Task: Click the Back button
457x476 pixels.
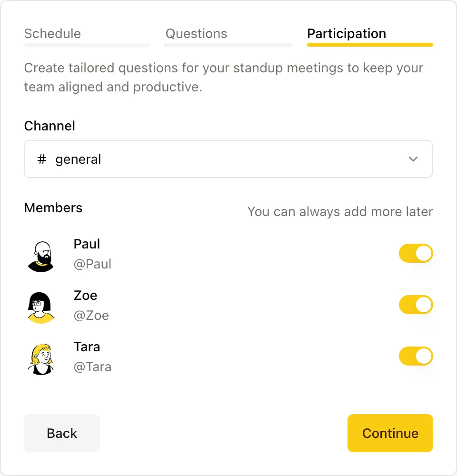Action: [x=61, y=433]
